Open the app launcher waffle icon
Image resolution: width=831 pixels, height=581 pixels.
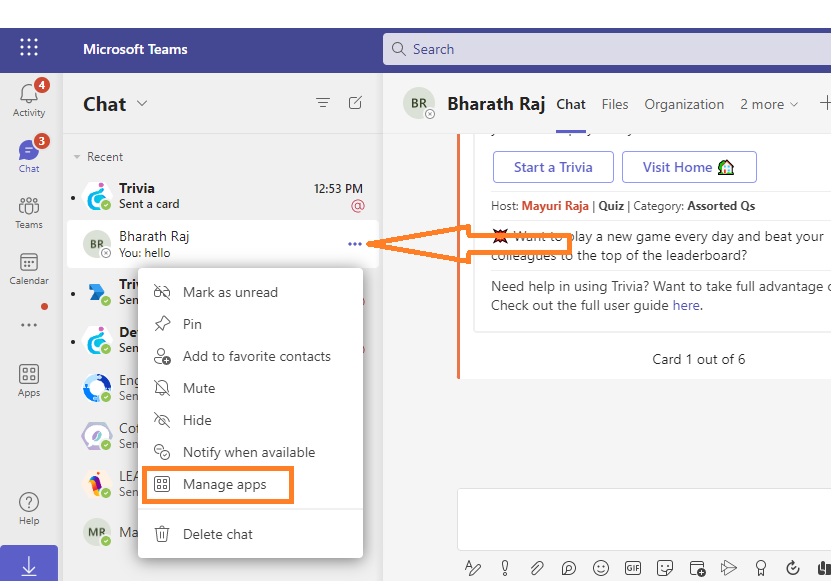coord(29,47)
